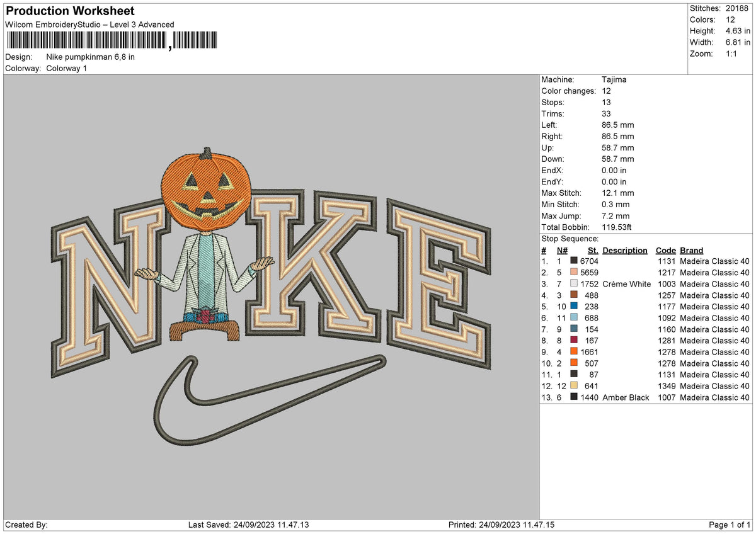Select the 'Right:' label
Image resolution: width=756 pixels, height=534 pixels.
(552, 136)
